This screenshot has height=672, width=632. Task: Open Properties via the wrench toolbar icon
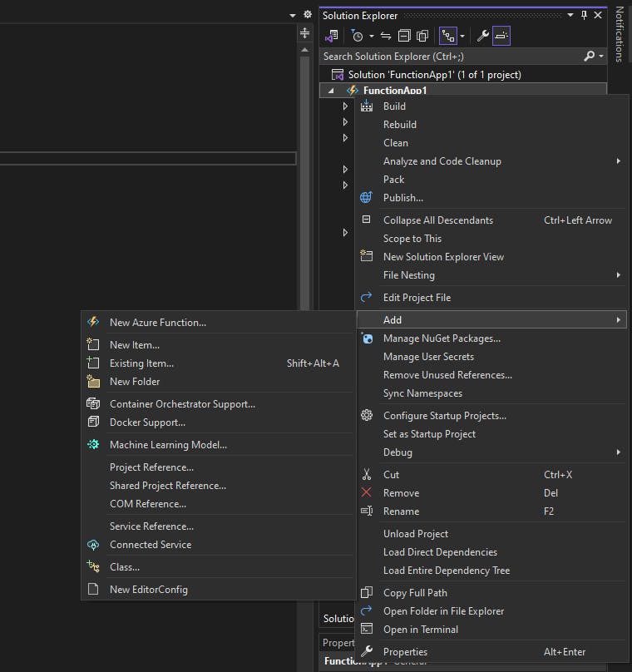coord(482,36)
